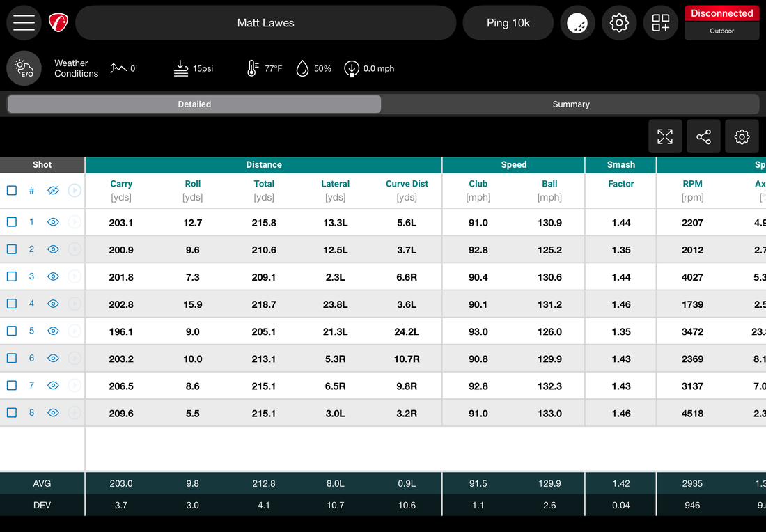Check the select-all shots checkbox
Viewport: 766px width, 532px height.
point(11,190)
